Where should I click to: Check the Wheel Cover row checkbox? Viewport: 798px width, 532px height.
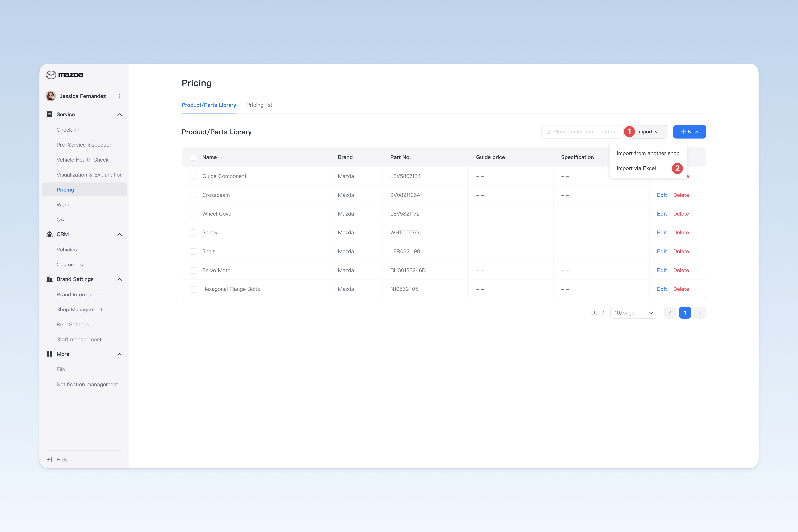[x=193, y=214]
